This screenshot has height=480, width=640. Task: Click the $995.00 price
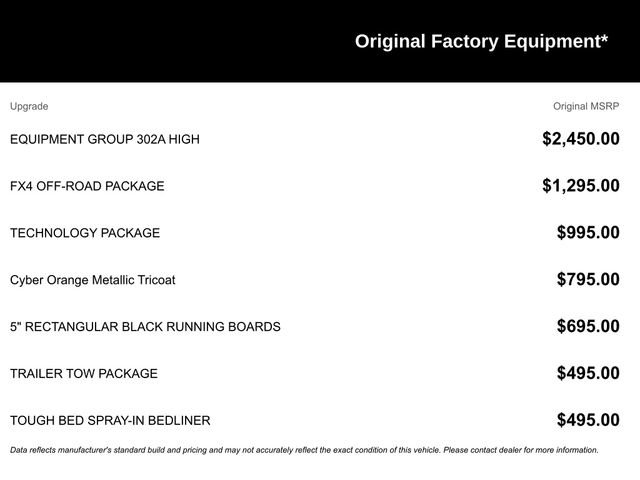click(x=588, y=233)
